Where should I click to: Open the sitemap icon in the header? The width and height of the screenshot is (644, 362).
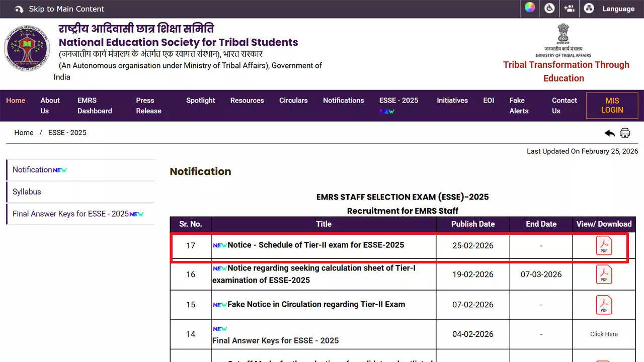(x=589, y=9)
